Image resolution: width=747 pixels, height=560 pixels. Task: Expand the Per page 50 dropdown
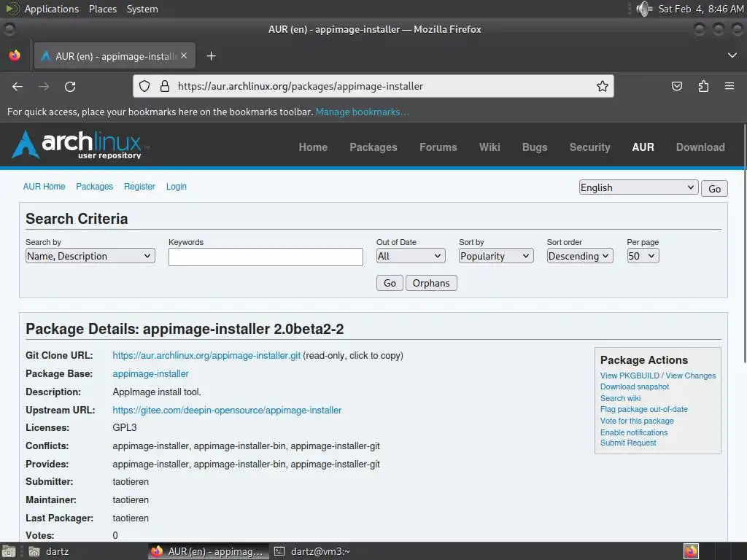pos(643,256)
